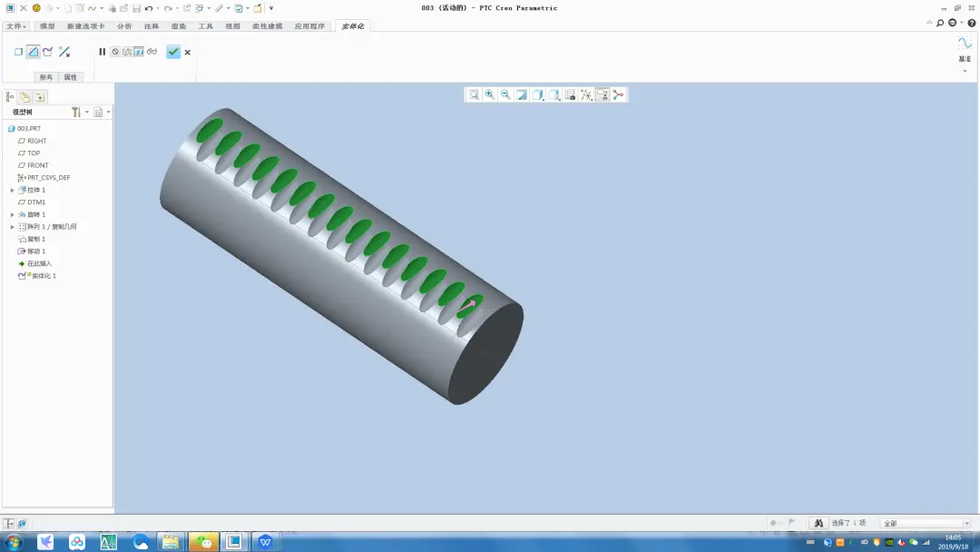The height and width of the screenshot is (552, 980).
Task: Pause the solidify feature tool
Action: [102, 52]
